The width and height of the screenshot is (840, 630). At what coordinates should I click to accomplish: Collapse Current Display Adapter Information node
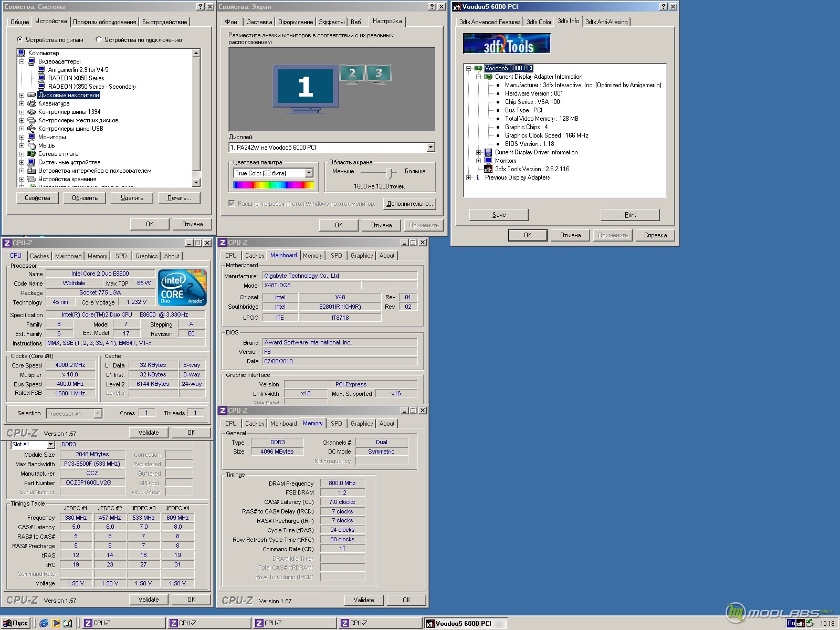(479, 77)
